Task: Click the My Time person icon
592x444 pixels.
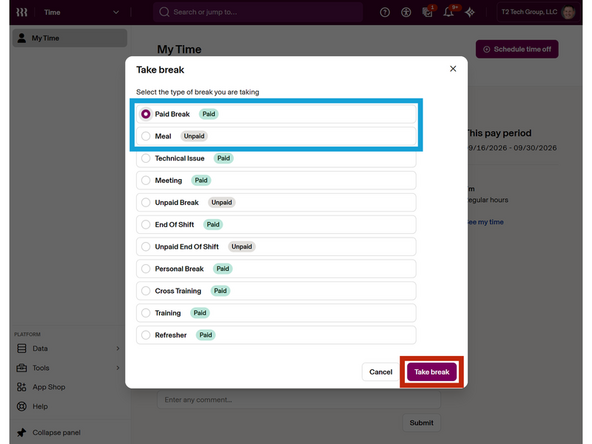Action: click(22, 38)
